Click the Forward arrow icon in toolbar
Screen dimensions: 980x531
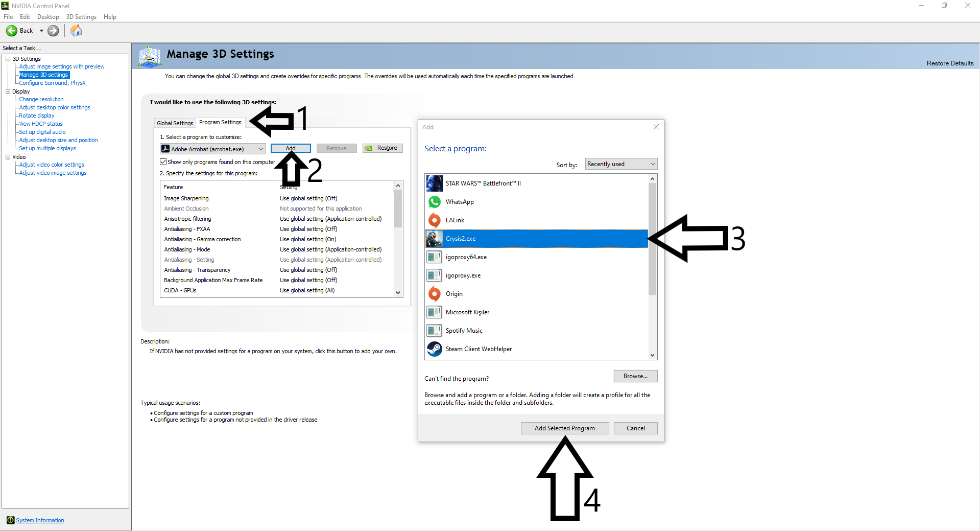(53, 31)
